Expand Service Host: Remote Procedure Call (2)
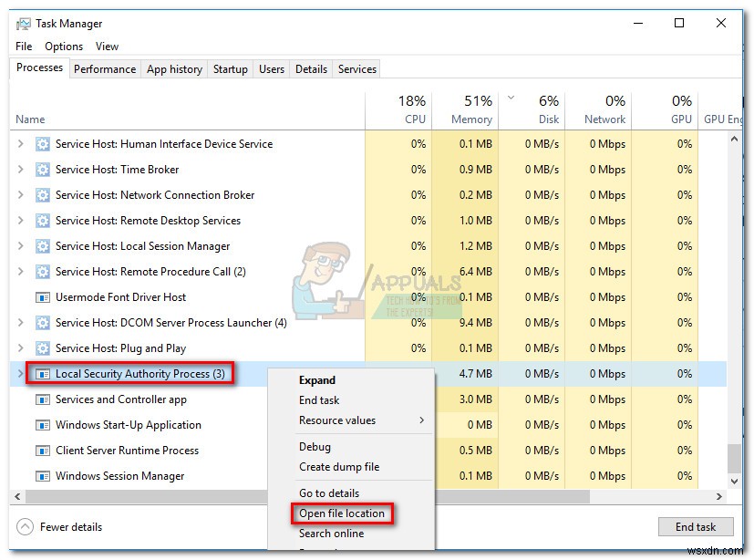The image size is (754, 560). (x=21, y=271)
